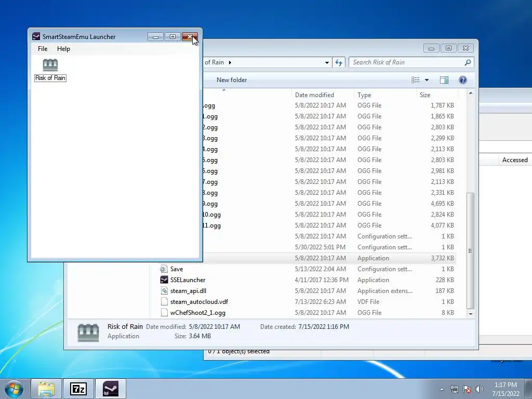This screenshot has height=399, width=532.
Task: Click the VDF File type cell
Action: [x=368, y=302]
